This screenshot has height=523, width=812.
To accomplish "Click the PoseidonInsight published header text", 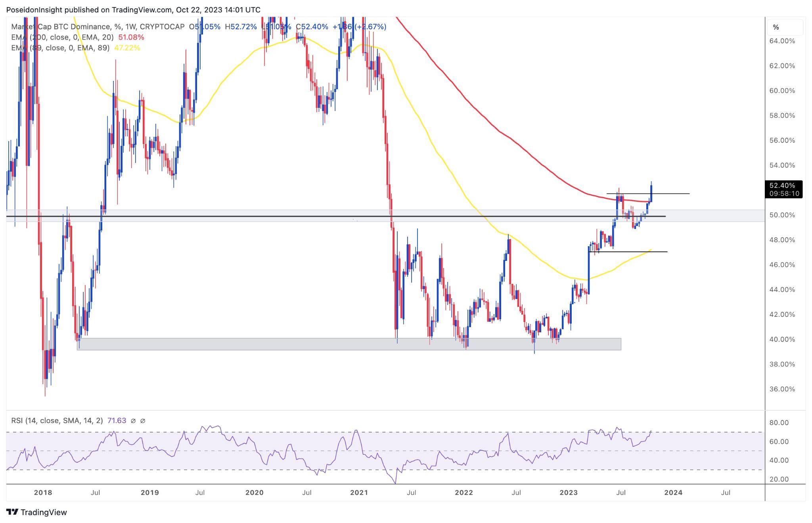I will click(x=133, y=10).
